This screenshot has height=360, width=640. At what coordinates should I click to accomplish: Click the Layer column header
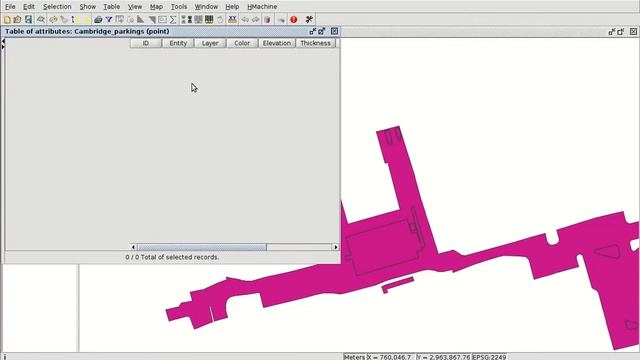click(210, 43)
